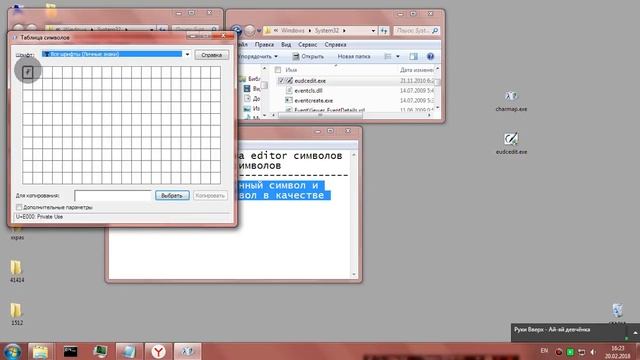
Task: Click down arrow of Explorer file list scrollbar
Action: pos(438,108)
